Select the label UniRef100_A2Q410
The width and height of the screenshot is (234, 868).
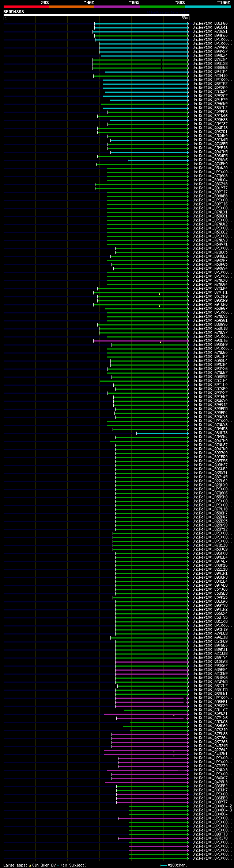coord(210,76)
